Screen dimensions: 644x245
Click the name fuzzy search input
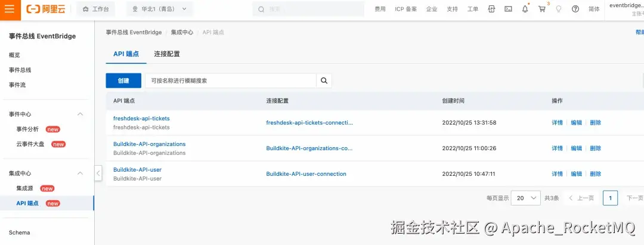coord(231,81)
